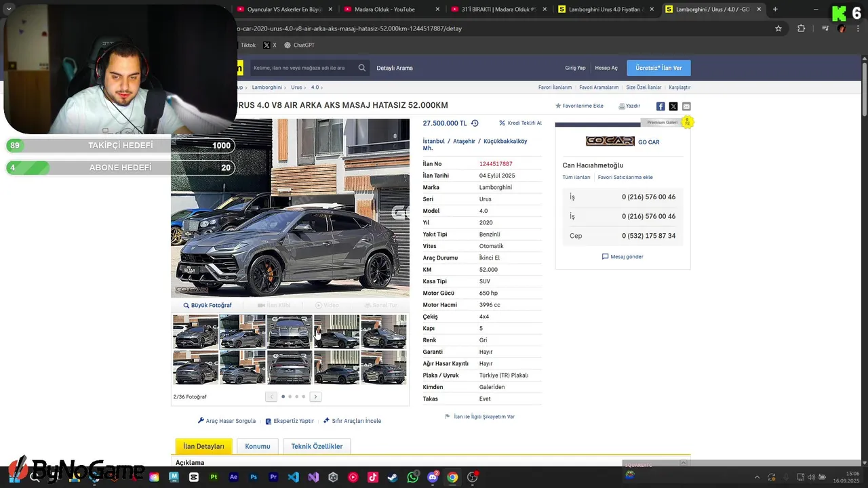Launch Adobe After Effects from taskbar
This screenshot has width=868, height=488.
point(234,477)
